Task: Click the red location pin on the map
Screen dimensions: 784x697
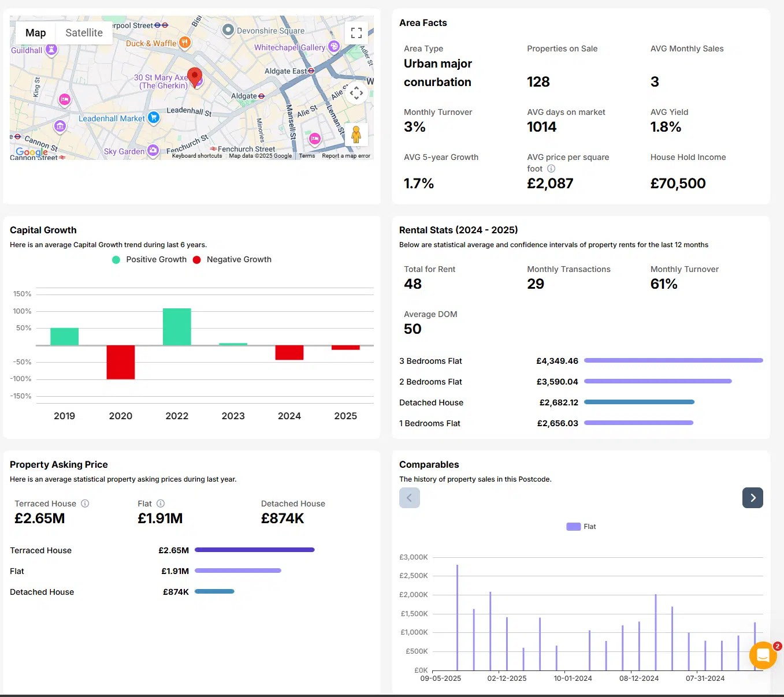Action: point(195,77)
